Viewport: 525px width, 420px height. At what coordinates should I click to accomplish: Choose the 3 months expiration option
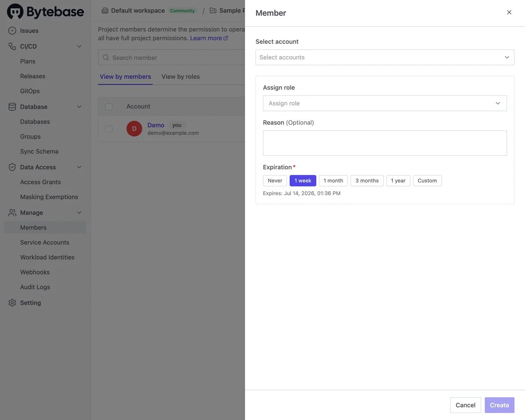[x=367, y=181]
